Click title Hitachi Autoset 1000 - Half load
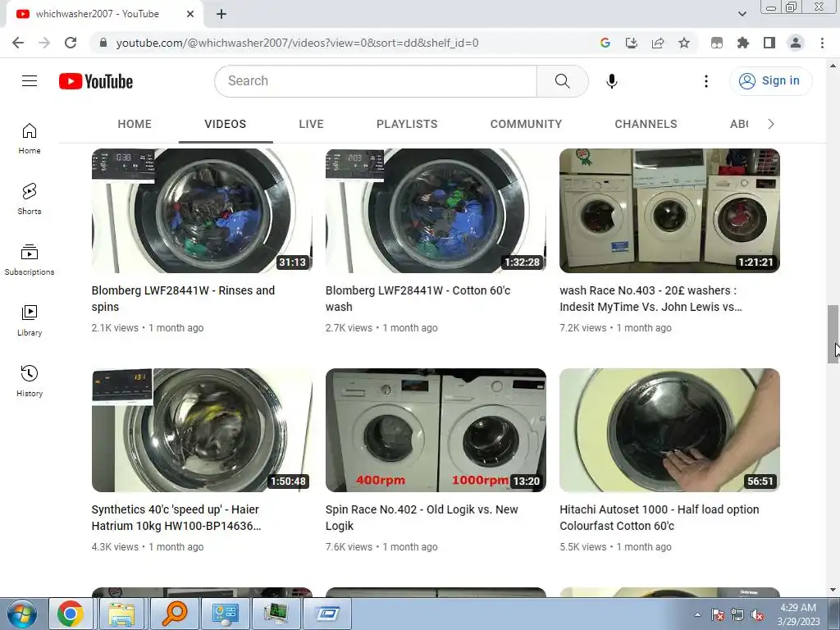The image size is (840, 630). 660,518
